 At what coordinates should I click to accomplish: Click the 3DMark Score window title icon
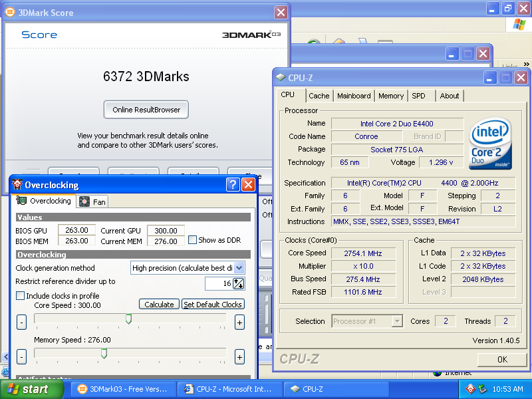[10, 12]
